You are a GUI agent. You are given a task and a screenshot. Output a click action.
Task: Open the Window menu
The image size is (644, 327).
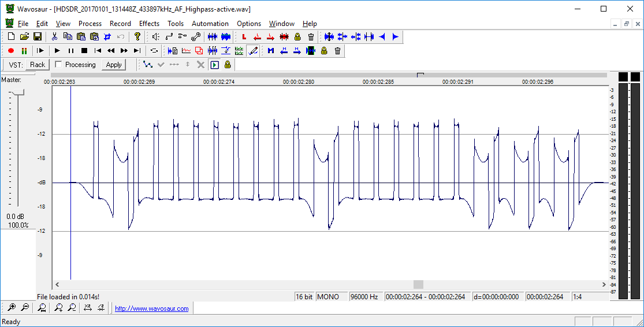(x=282, y=24)
